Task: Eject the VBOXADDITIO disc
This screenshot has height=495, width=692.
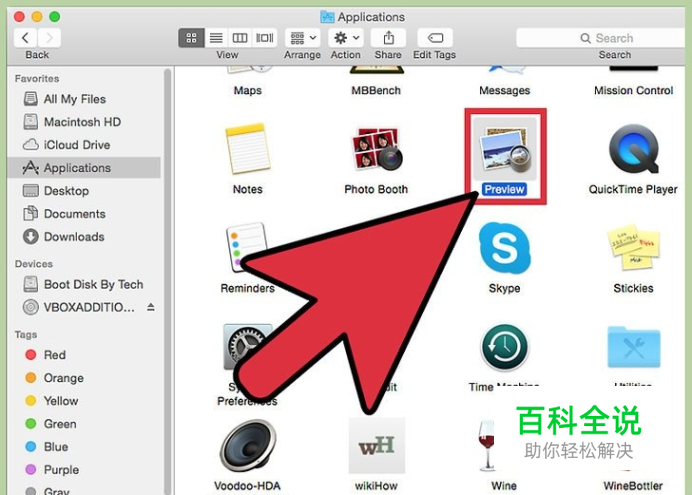Action: [x=151, y=307]
